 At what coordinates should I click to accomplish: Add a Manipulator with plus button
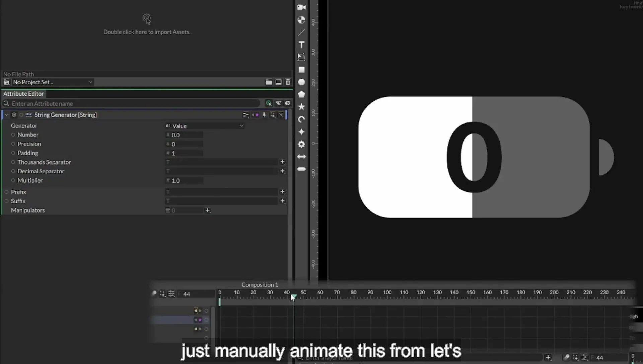208,210
